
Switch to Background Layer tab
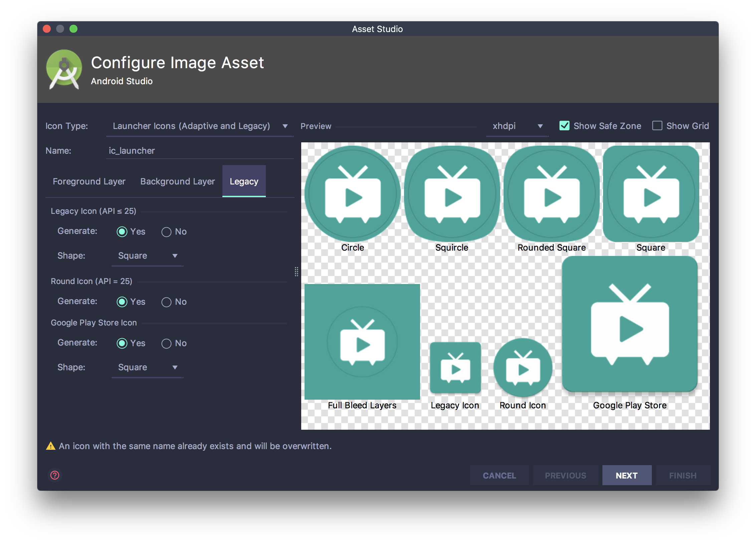177,181
